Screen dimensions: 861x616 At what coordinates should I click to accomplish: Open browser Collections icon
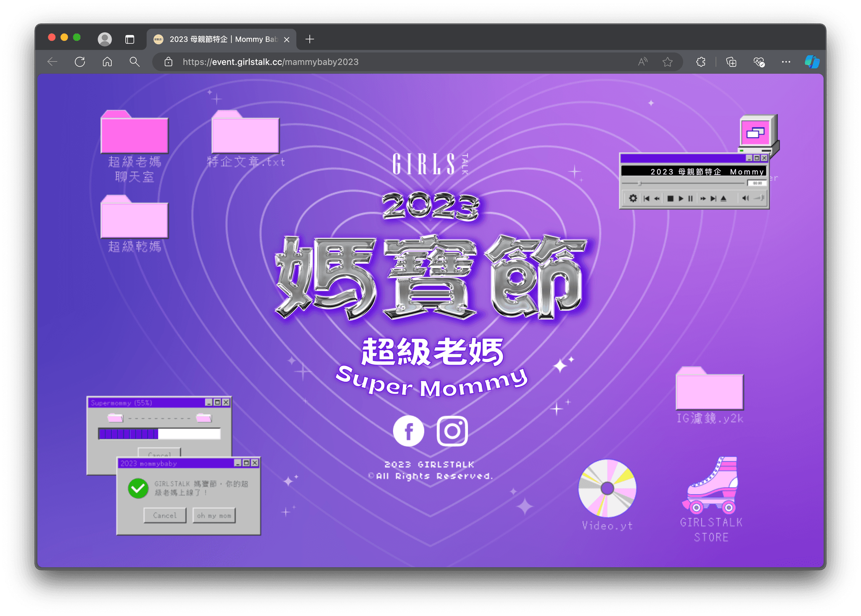coord(732,62)
